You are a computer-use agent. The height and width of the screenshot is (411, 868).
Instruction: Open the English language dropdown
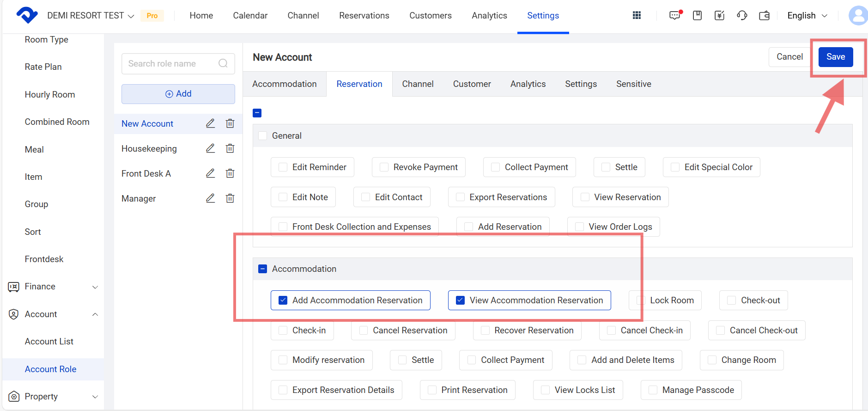click(x=807, y=15)
